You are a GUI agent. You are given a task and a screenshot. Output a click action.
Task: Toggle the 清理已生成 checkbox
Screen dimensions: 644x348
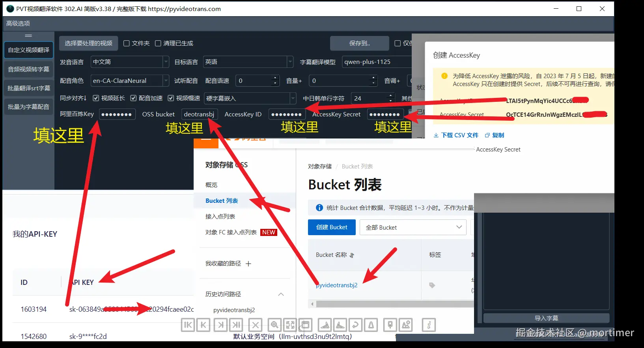(x=158, y=43)
